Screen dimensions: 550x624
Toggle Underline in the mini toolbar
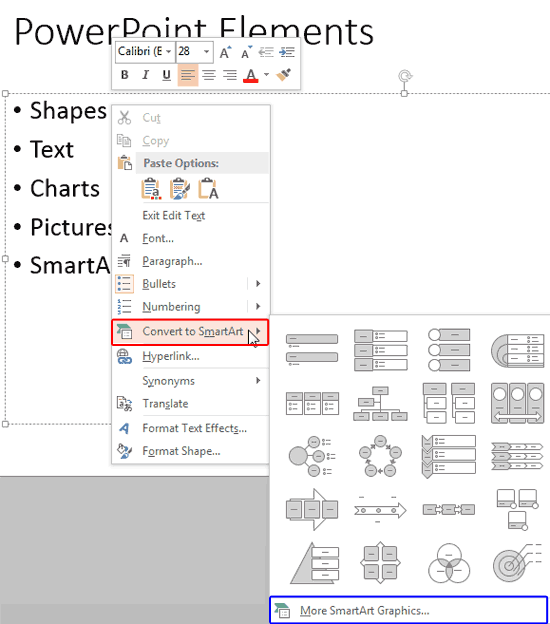point(166,75)
